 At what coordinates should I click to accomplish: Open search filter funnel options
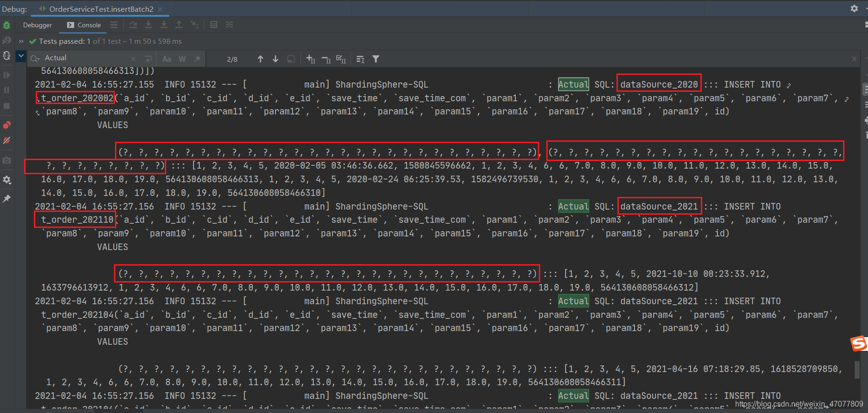[376, 59]
